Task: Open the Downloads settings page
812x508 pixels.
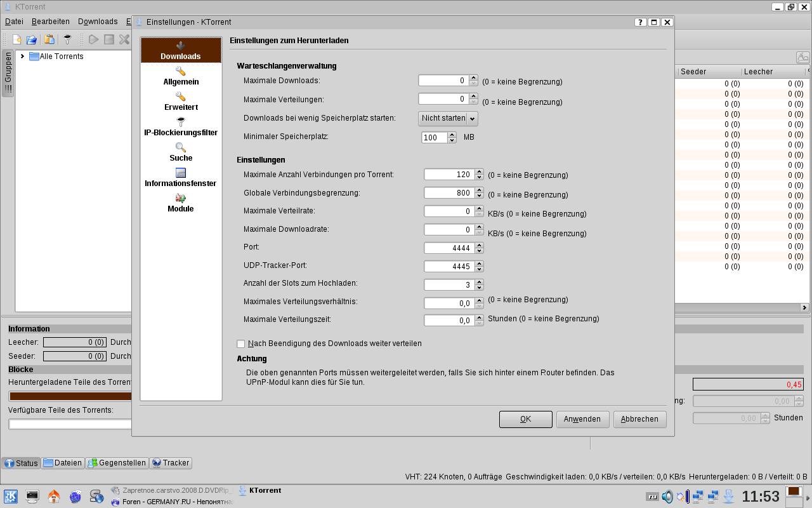Action: tap(181, 50)
